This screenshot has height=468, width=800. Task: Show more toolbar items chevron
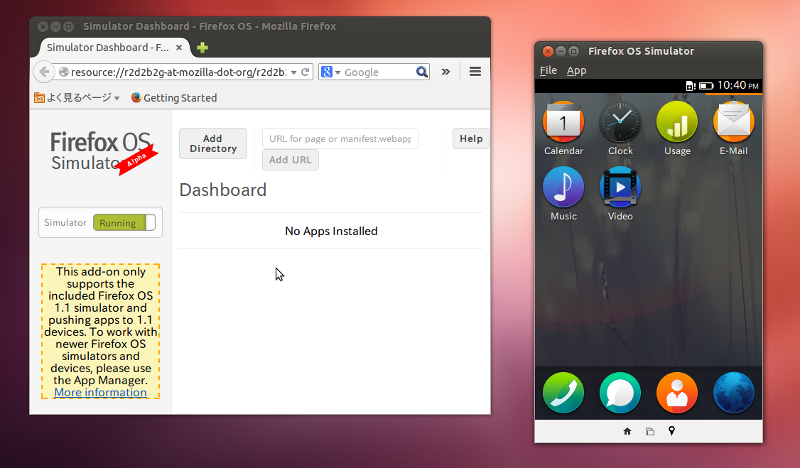point(446,71)
